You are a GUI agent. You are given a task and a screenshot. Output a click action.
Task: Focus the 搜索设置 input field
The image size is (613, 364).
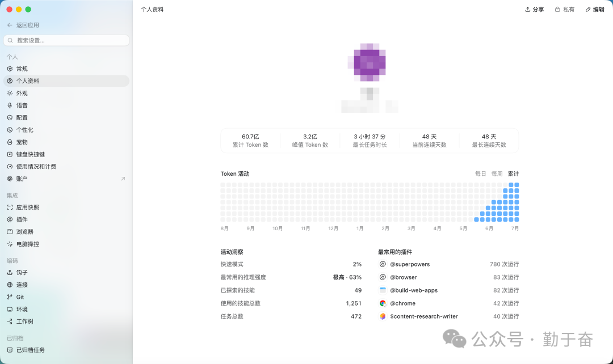tap(66, 40)
